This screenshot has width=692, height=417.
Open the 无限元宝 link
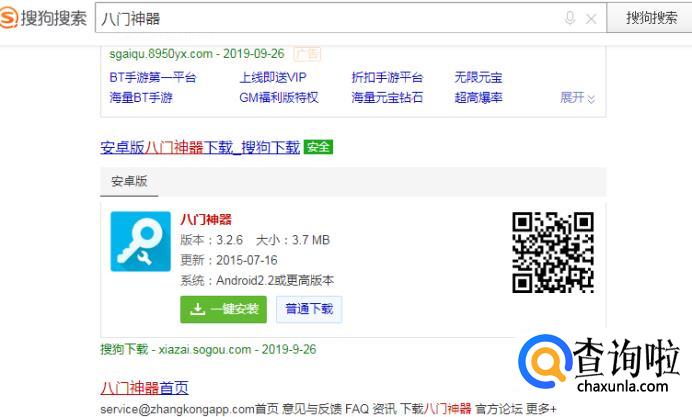[x=478, y=78]
